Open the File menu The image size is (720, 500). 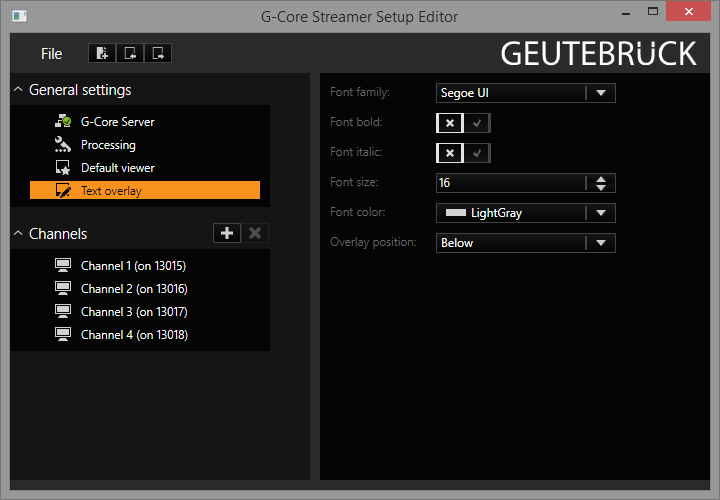coord(51,54)
